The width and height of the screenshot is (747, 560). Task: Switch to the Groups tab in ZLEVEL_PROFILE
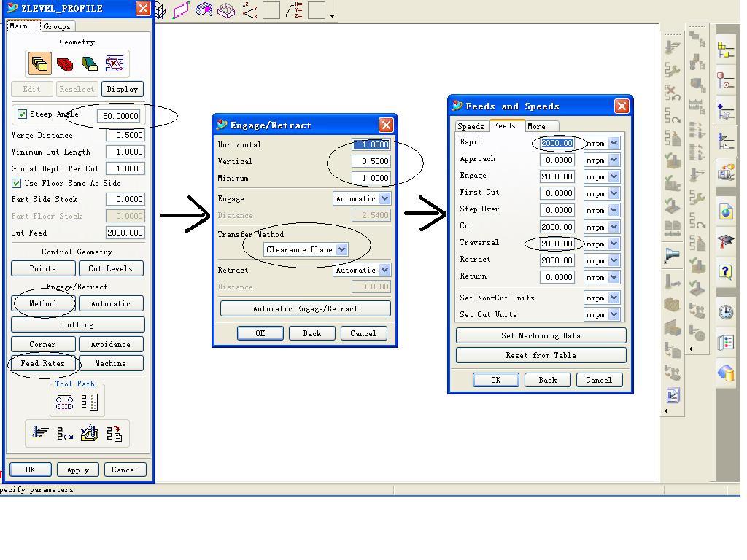coord(58,27)
